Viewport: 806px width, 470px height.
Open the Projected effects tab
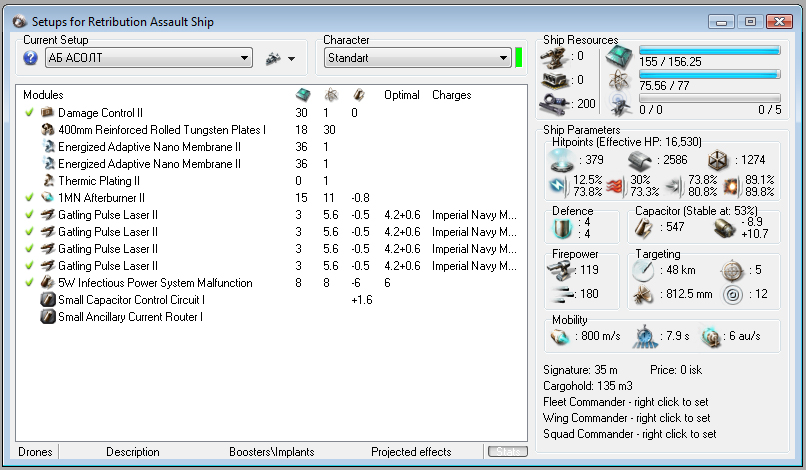(411, 451)
